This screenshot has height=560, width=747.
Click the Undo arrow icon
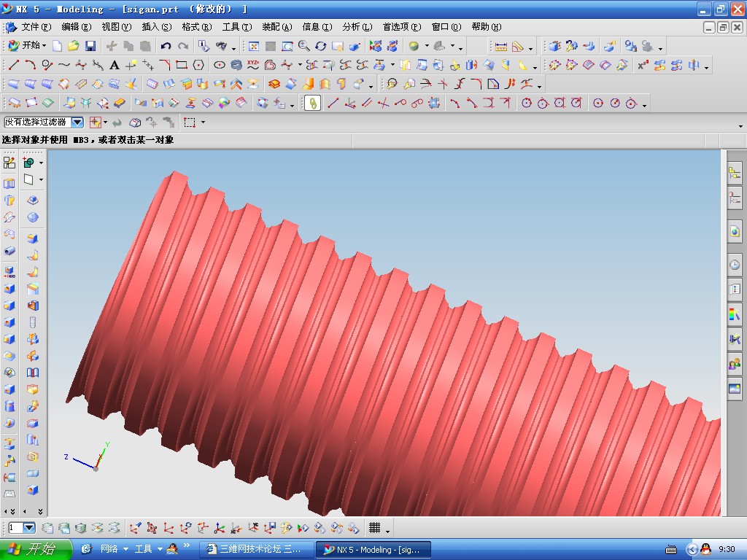(x=166, y=46)
